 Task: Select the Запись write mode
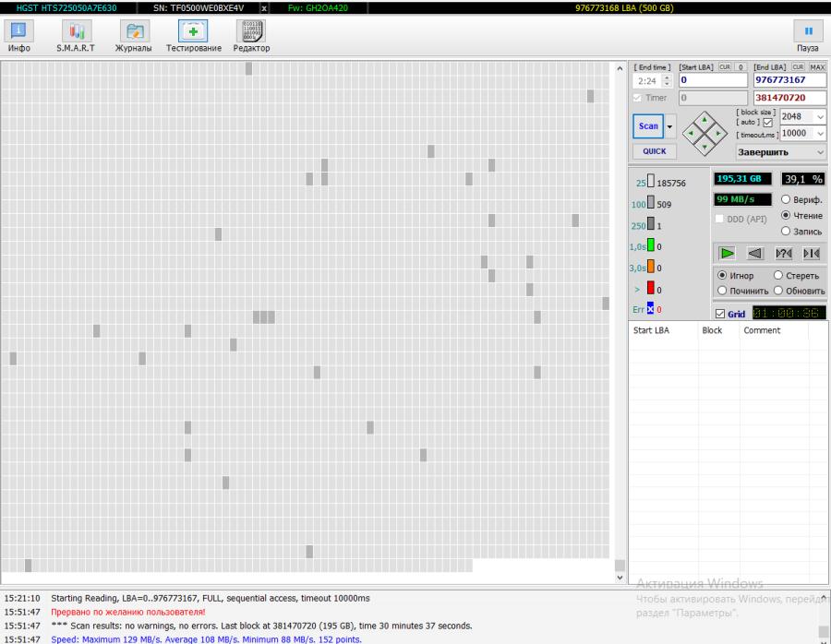(786, 232)
